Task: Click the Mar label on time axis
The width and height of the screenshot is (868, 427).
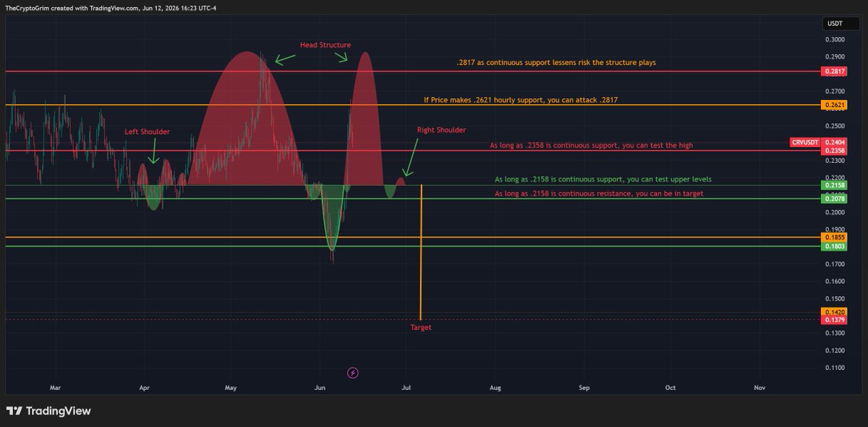Action: (x=55, y=388)
